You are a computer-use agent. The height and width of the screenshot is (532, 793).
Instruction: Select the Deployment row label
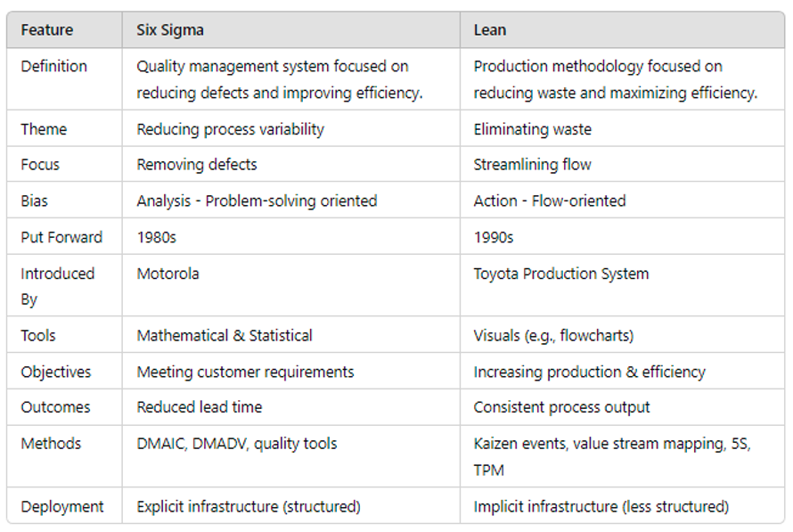62,506
